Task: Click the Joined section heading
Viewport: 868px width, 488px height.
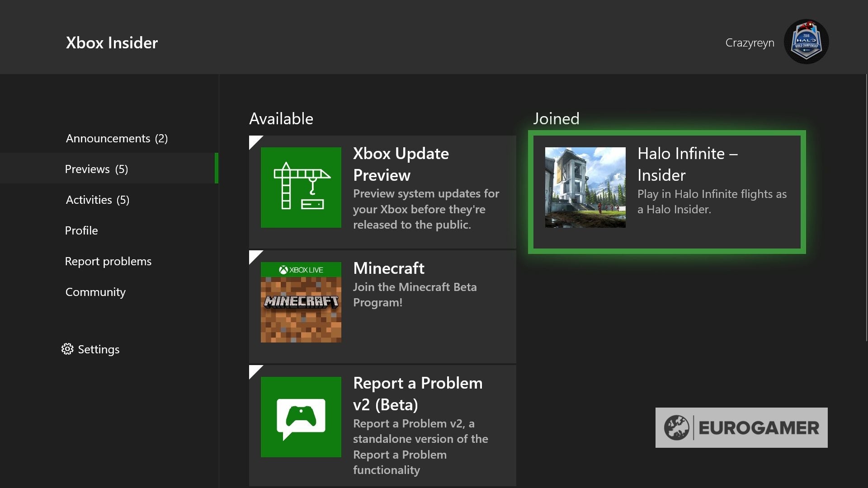Action: (x=556, y=118)
